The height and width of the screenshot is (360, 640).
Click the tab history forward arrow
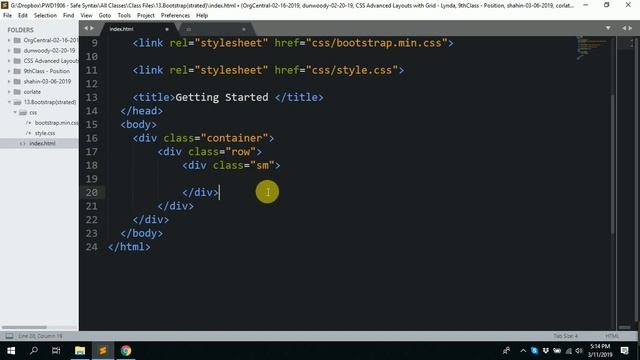pyautogui.click(x=92, y=28)
